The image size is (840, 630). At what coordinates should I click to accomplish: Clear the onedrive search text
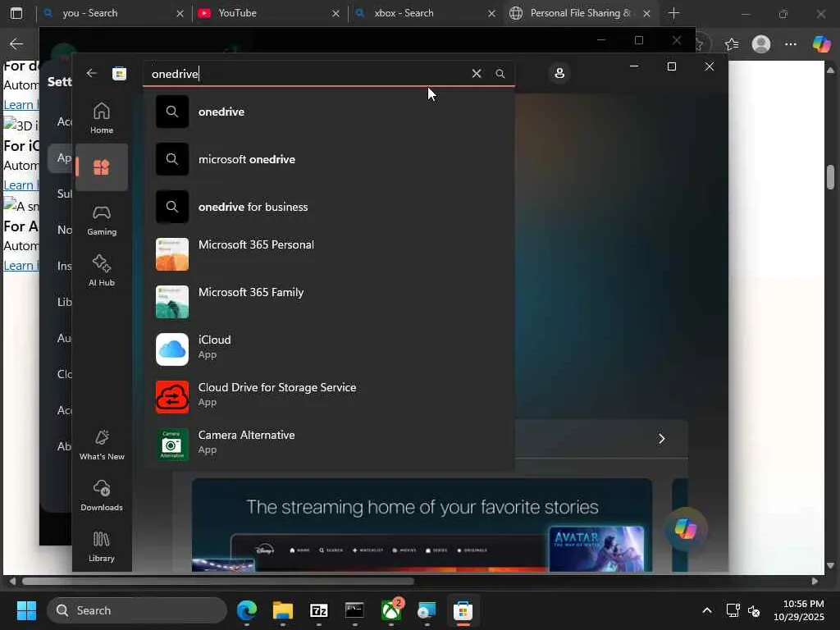click(x=477, y=73)
